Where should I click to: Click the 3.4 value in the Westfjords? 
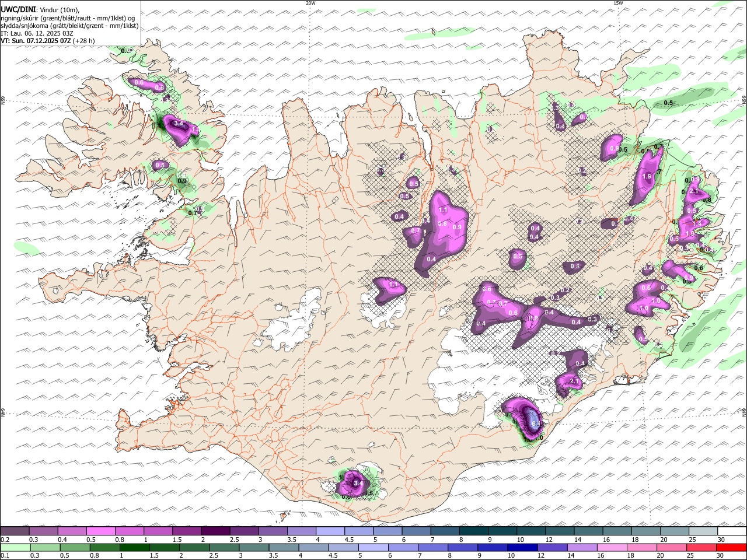point(179,124)
